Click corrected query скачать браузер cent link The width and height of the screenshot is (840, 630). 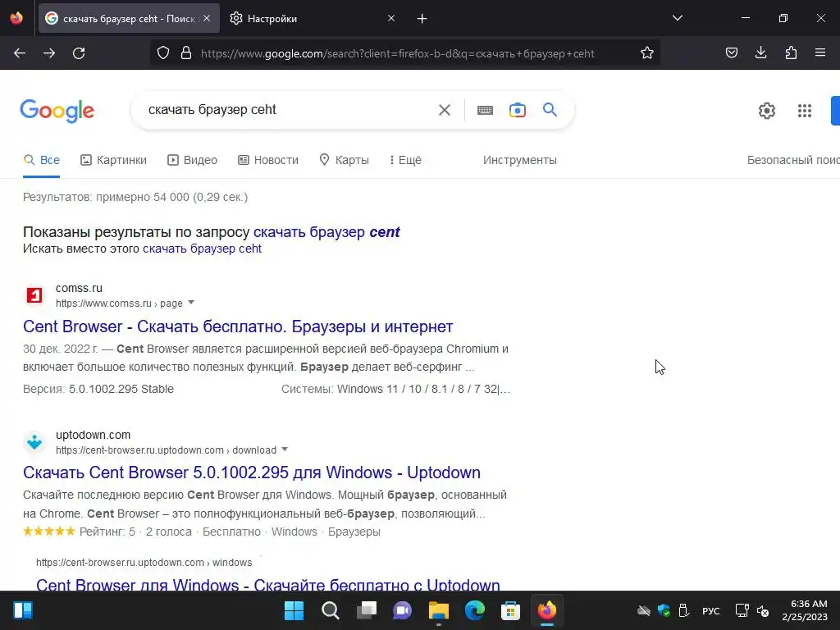point(326,232)
